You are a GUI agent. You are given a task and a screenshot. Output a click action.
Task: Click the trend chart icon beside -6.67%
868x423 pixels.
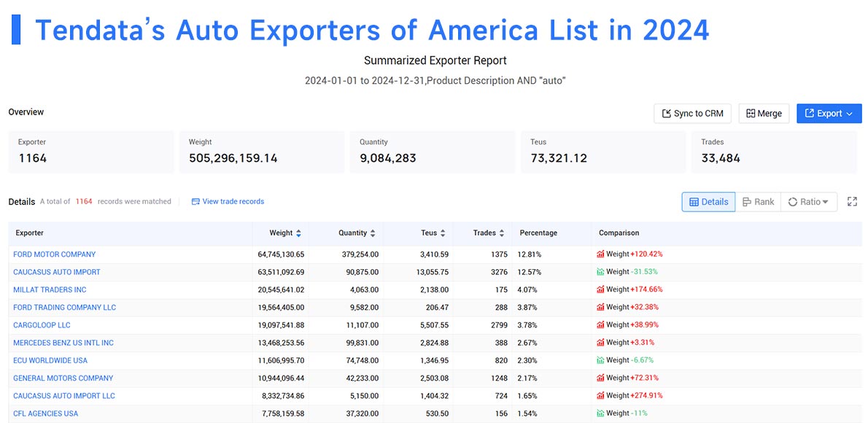[600, 360]
